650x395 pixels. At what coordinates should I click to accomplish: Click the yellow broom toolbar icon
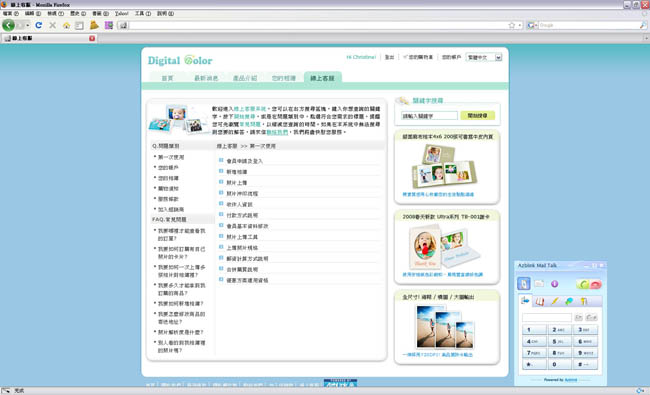click(94, 25)
